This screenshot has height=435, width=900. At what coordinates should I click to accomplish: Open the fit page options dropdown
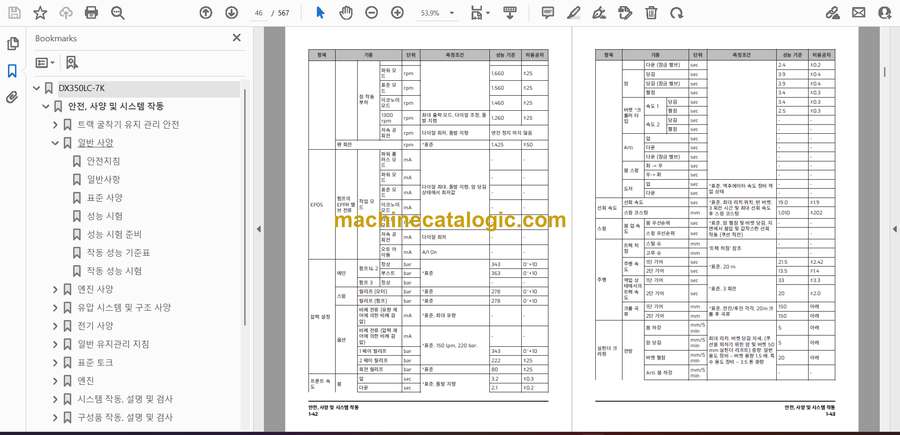480,13
